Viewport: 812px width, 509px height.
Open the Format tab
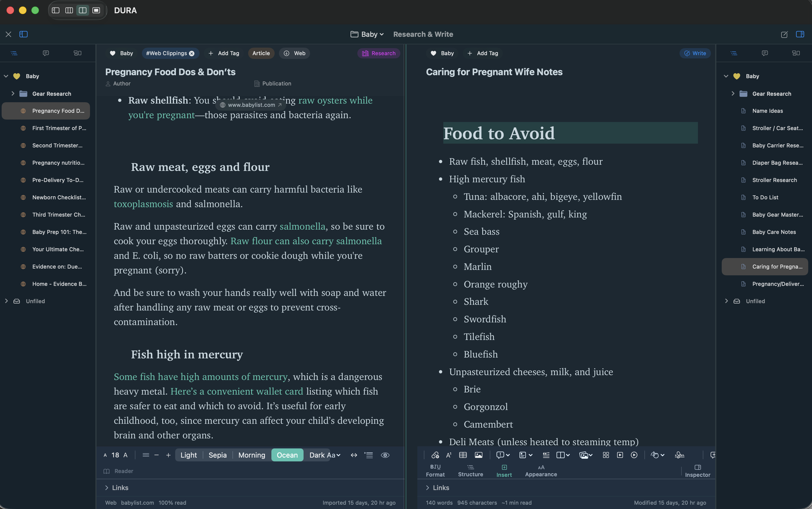[x=435, y=471]
